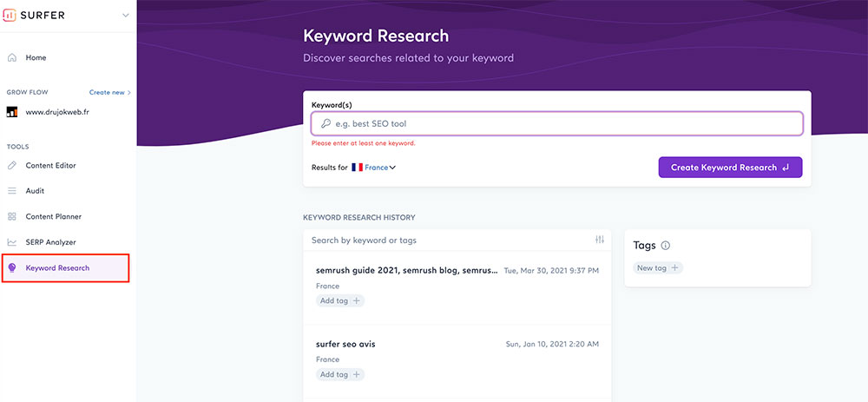The width and height of the screenshot is (868, 402).
Task: Click the Content Editor pencil icon
Action: (12, 166)
